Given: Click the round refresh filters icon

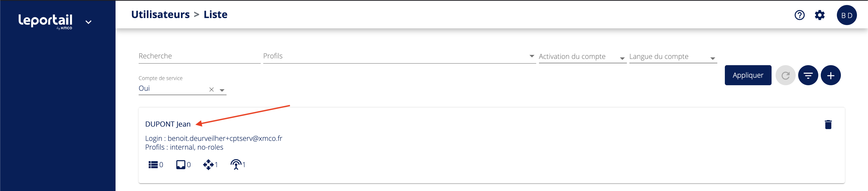Looking at the screenshot, I should (x=785, y=75).
